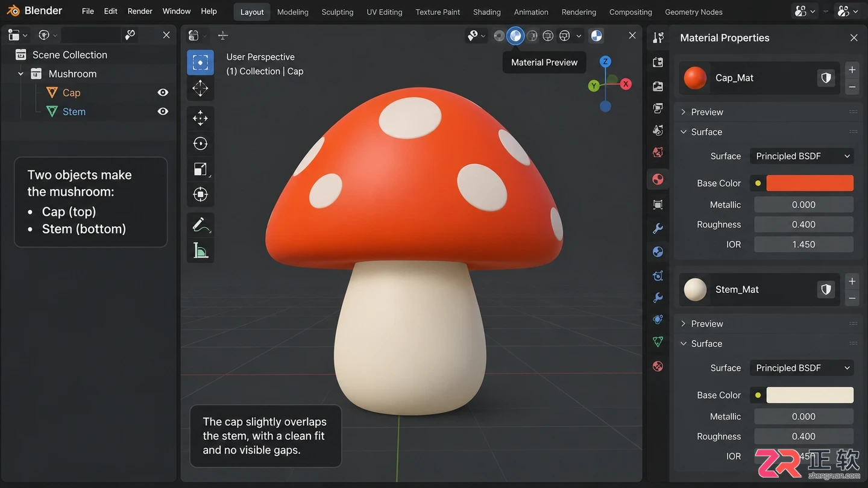
Task: Switch to the Sculpting workspace tab
Action: tap(338, 12)
